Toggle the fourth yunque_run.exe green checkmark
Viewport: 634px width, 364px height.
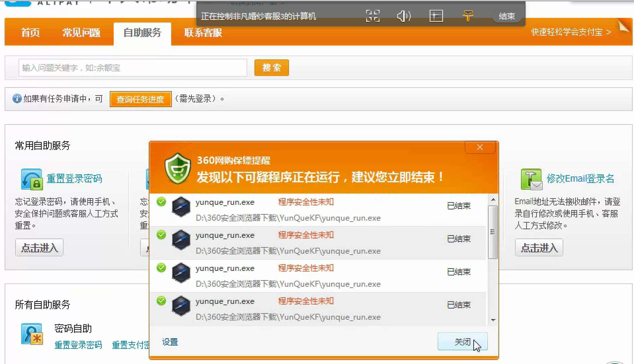[x=161, y=301]
